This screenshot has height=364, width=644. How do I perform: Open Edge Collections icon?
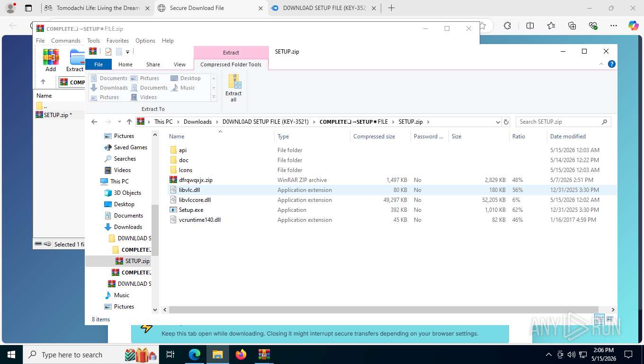tap(572, 26)
